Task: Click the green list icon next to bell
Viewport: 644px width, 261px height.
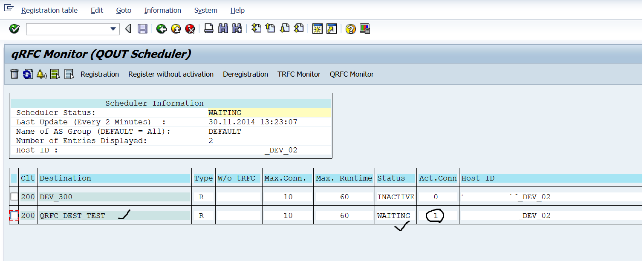Action: click(x=55, y=74)
